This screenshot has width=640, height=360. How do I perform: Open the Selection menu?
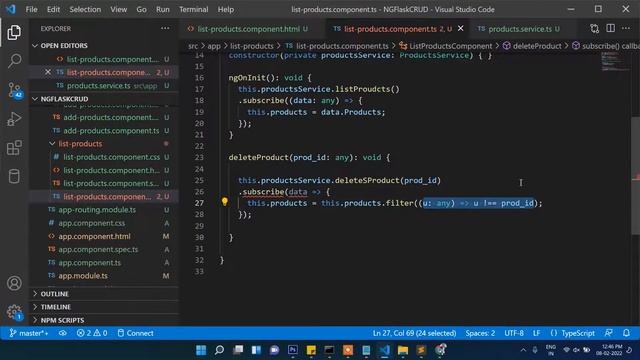[x=85, y=9]
